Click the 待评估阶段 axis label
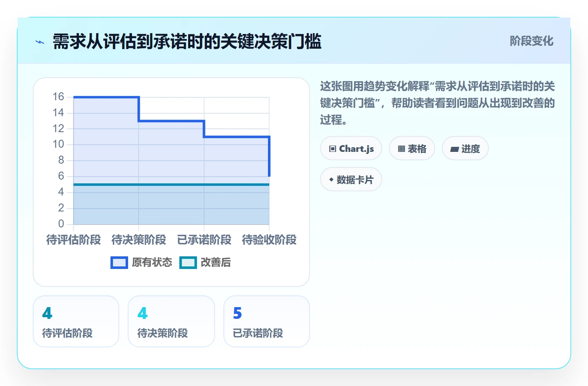Screen dimensions: 588x386 pyautogui.click(x=73, y=240)
